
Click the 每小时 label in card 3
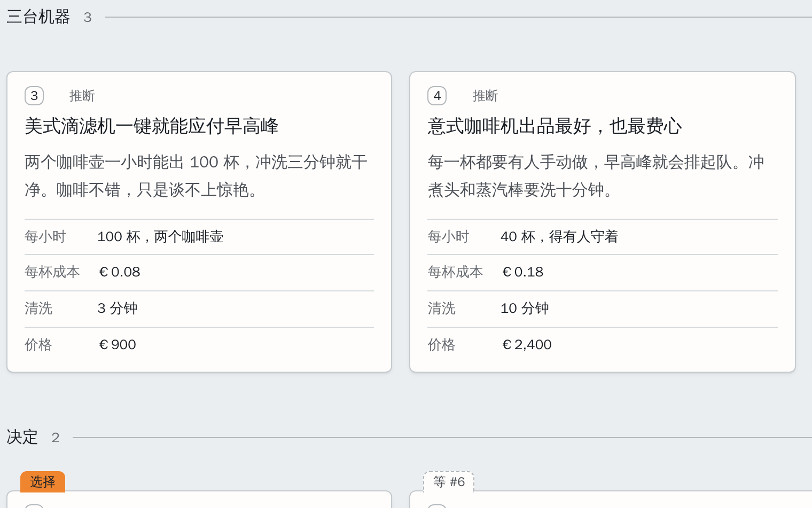(x=45, y=236)
